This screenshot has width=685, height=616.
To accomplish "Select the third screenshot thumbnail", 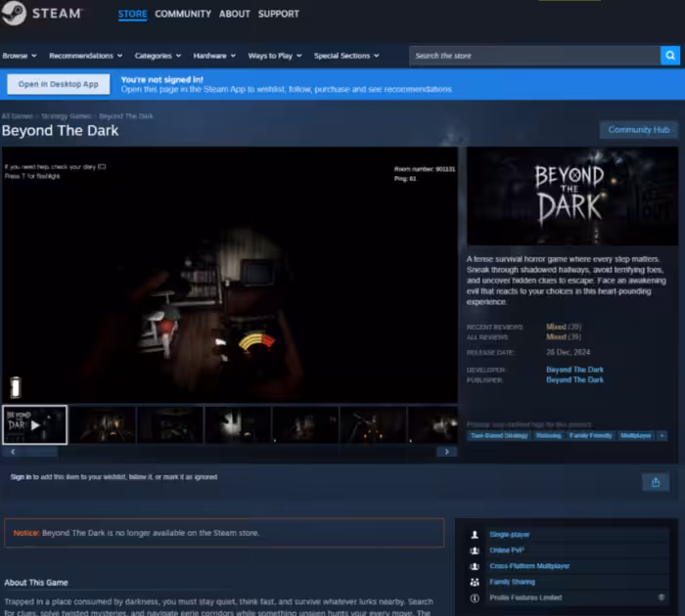I will 170,424.
